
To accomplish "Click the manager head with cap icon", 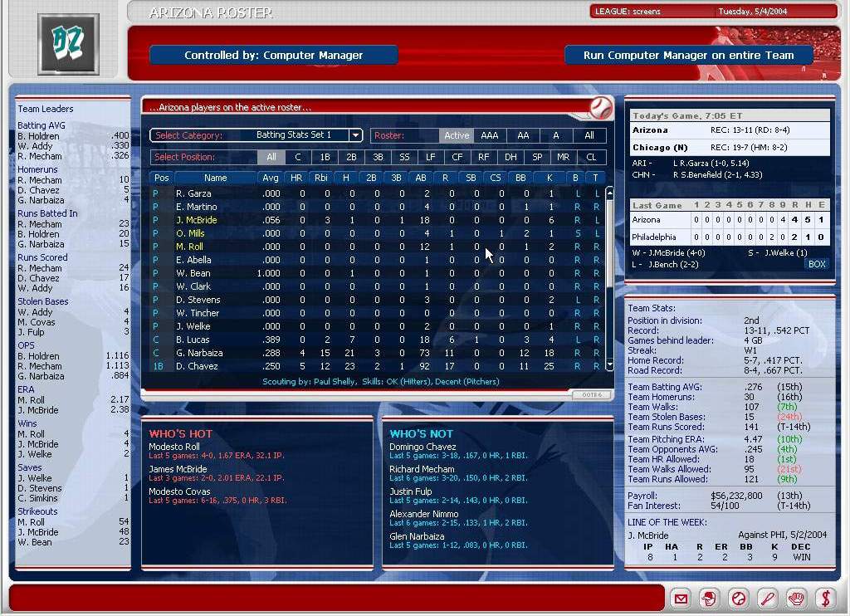I will pyautogui.click(x=709, y=599).
